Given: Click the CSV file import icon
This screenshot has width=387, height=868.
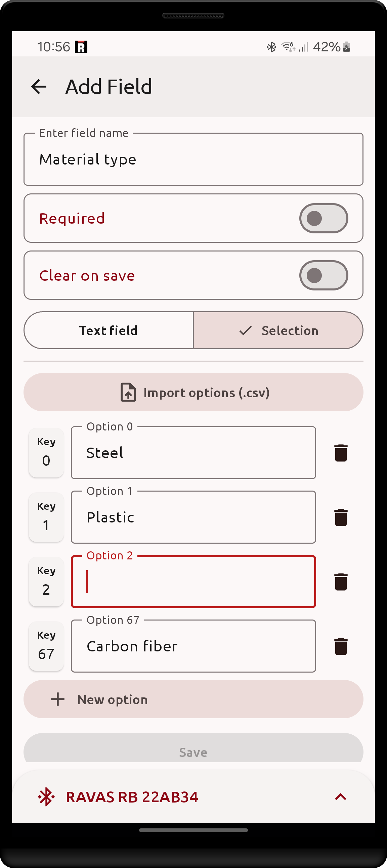Looking at the screenshot, I should (x=128, y=392).
